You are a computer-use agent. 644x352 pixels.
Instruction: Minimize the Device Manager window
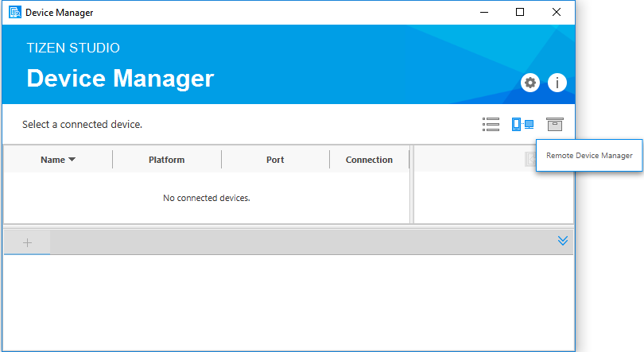pos(483,12)
